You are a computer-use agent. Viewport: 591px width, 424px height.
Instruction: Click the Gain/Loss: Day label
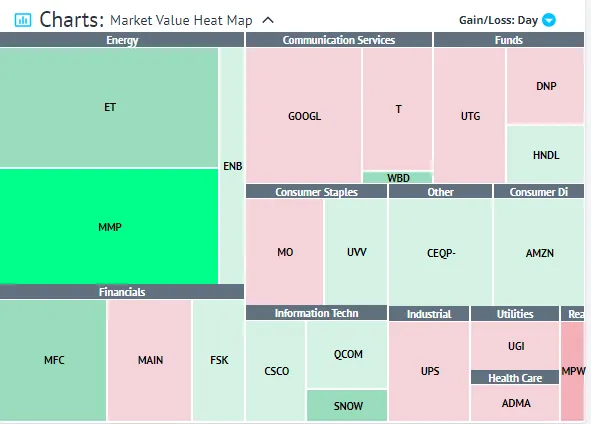point(498,20)
